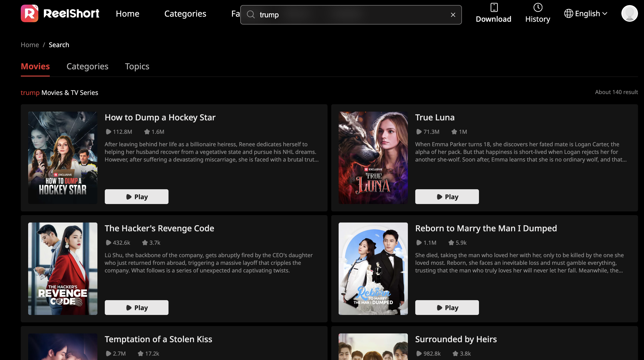This screenshot has width=644, height=360.
Task: Click Download label in header
Action: tap(494, 19)
